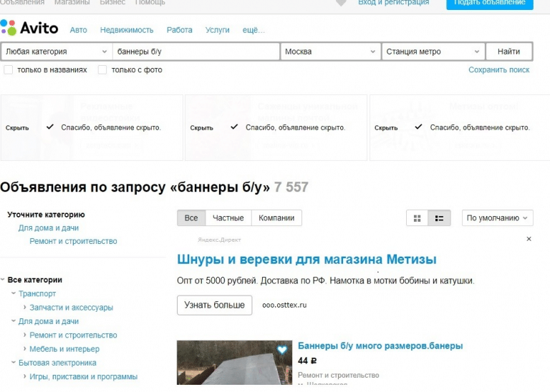Open the 'Авто' navigation item
The height and width of the screenshot is (392, 550).
tap(79, 30)
